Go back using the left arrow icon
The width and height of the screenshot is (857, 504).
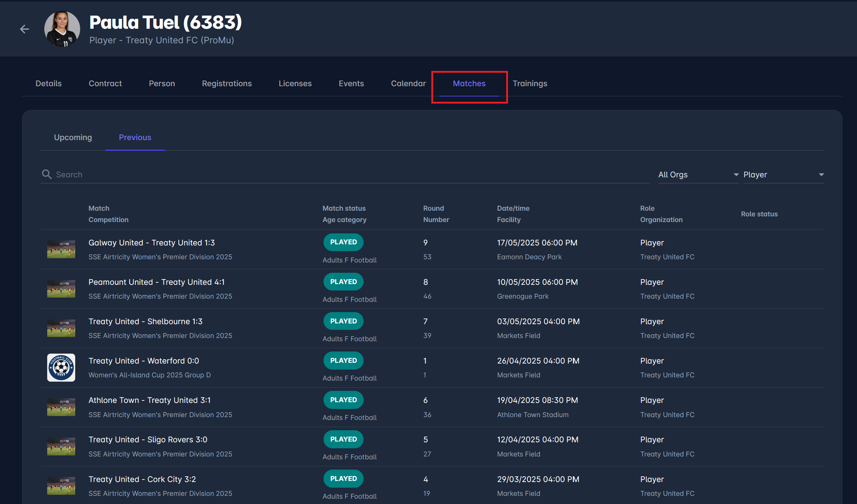pos(24,29)
